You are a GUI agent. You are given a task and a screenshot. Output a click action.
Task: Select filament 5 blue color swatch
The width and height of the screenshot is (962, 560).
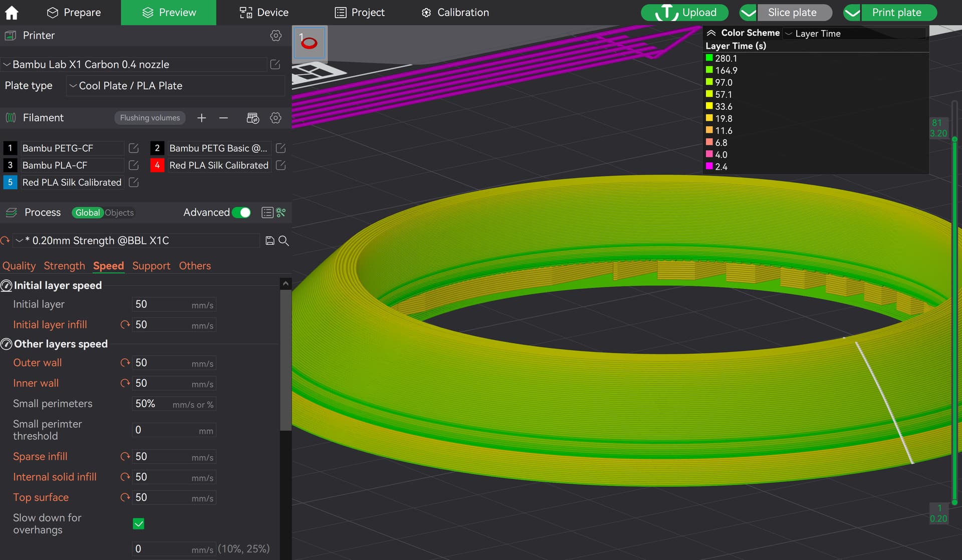point(10,182)
